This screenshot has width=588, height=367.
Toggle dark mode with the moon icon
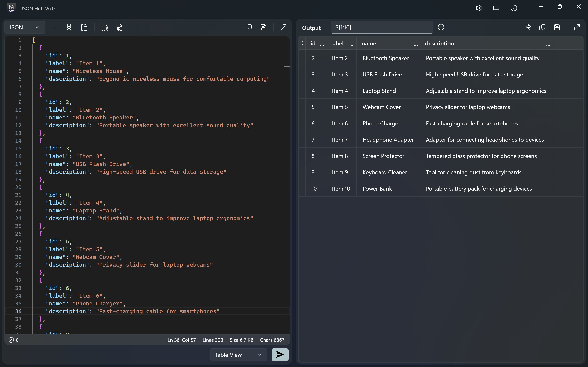pyautogui.click(x=514, y=8)
